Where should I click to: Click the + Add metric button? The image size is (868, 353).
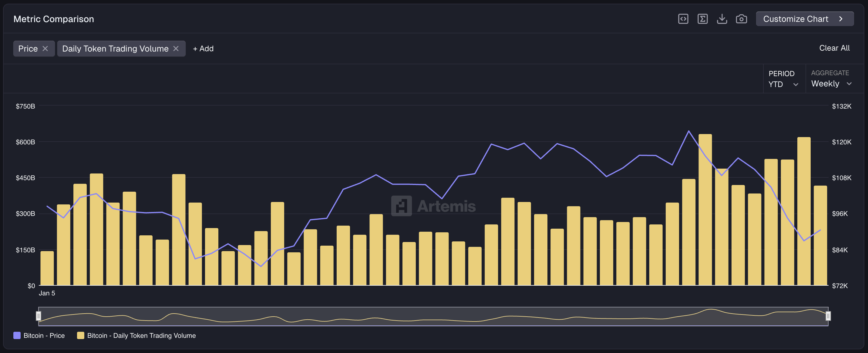click(203, 49)
